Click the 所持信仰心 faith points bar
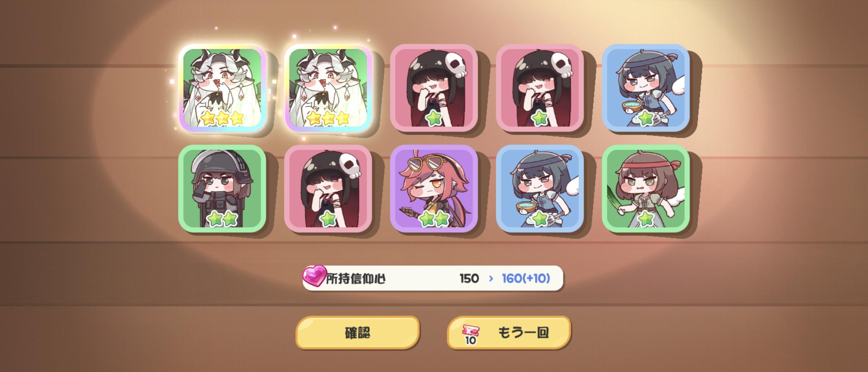 [x=433, y=278]
